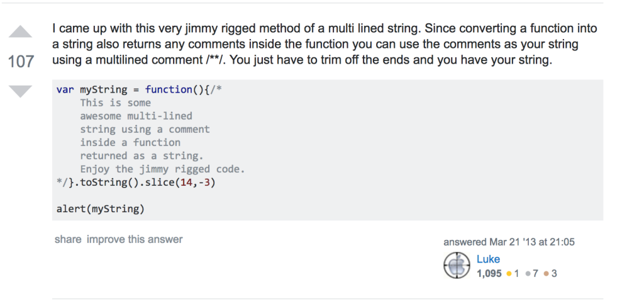Click the 'Enjoy the jimmy rigged code.' comment line
This screenshot has width=644, height=306.
[162, 169]
